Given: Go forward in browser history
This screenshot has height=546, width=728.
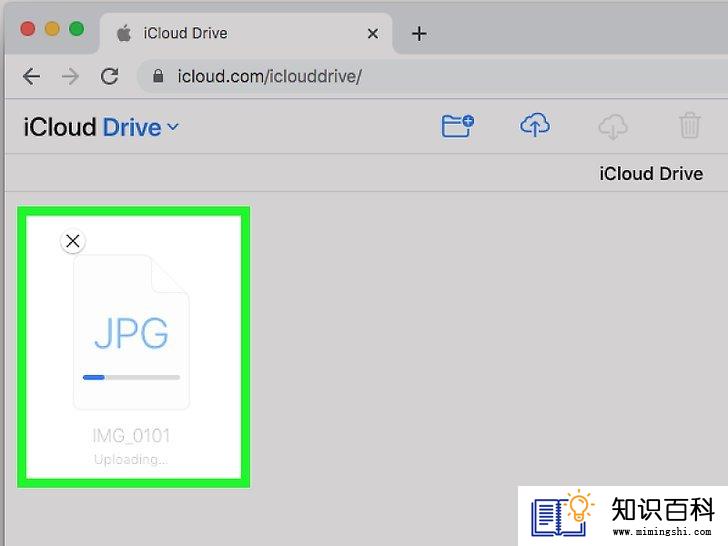Looking at the screenshot, I should pyautogui.click(x=71, y=76).
